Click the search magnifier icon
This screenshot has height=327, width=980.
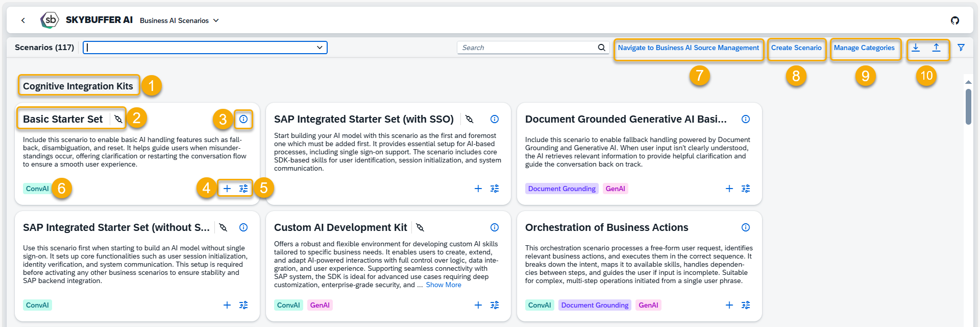tap(602, 48)
